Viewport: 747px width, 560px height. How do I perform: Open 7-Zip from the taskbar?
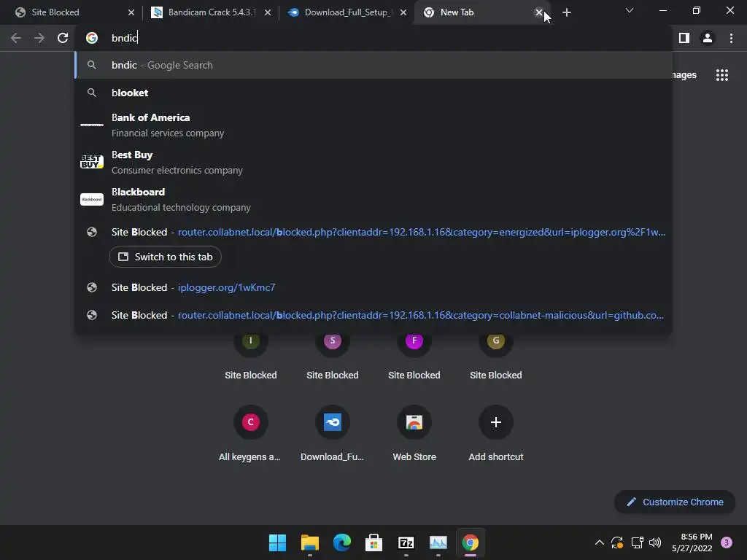(x=406, y=542)
